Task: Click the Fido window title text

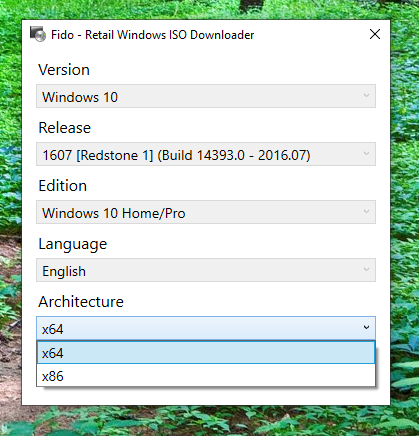Action: coord(152,35)
